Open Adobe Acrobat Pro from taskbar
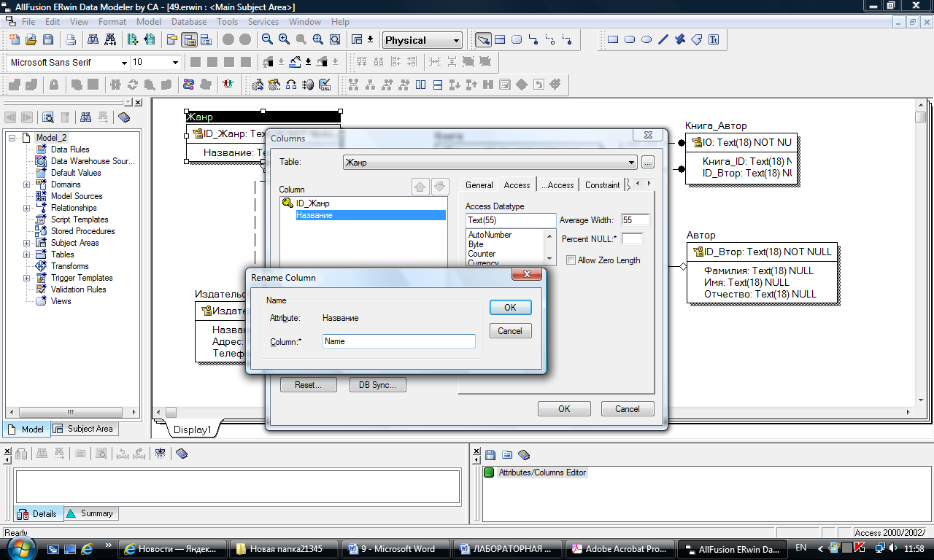 (x=620, y=549)
